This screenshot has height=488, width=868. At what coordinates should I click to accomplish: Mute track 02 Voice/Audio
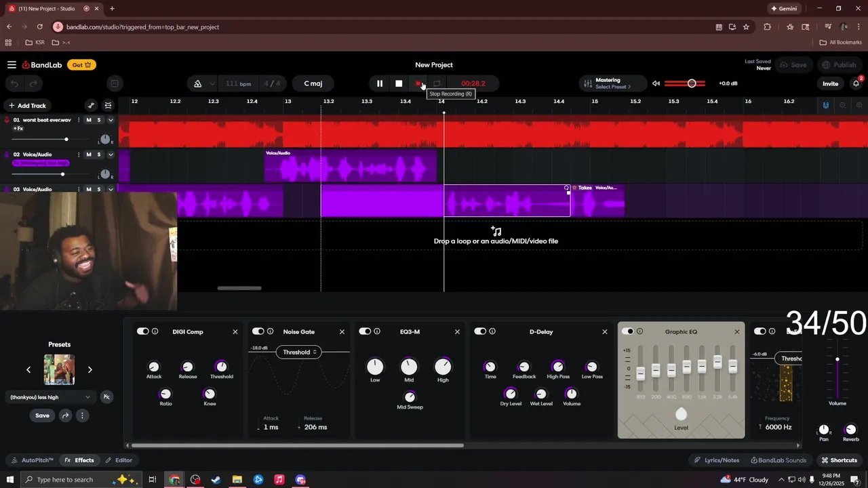tap(89, 155)
